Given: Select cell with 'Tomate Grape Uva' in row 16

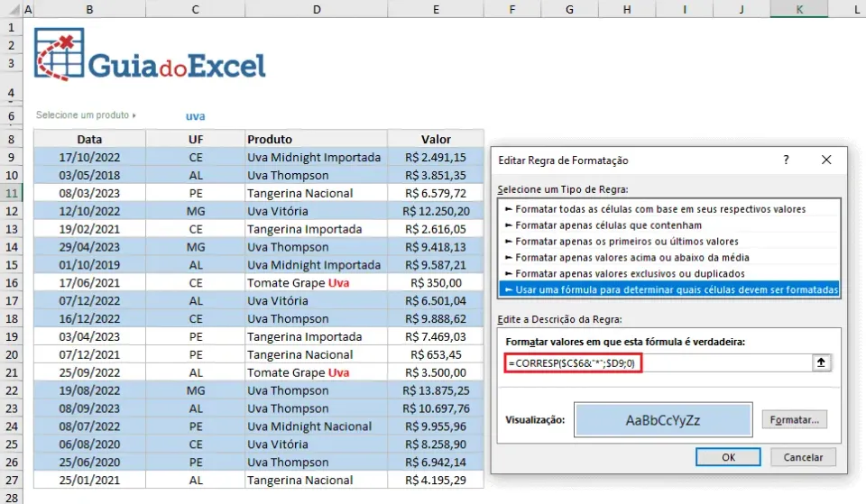Looking at the screenshot, I should pyautogui.click(x=317, y=282).
